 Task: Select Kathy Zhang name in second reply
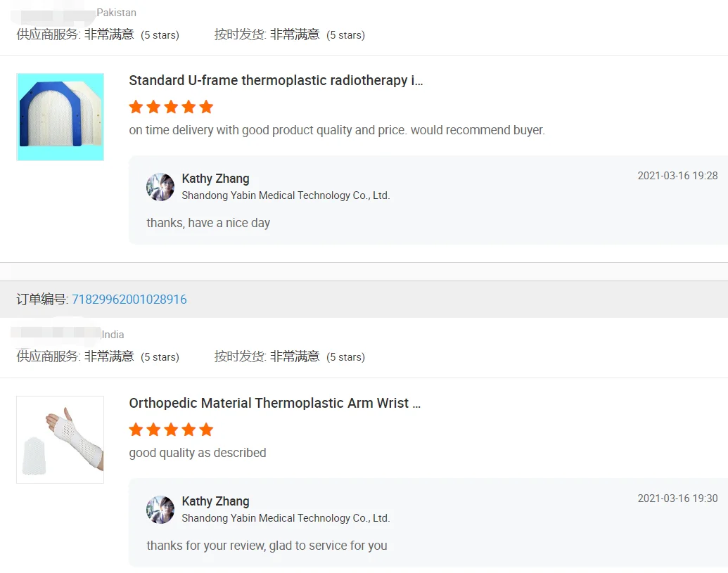tap(215, 501)
